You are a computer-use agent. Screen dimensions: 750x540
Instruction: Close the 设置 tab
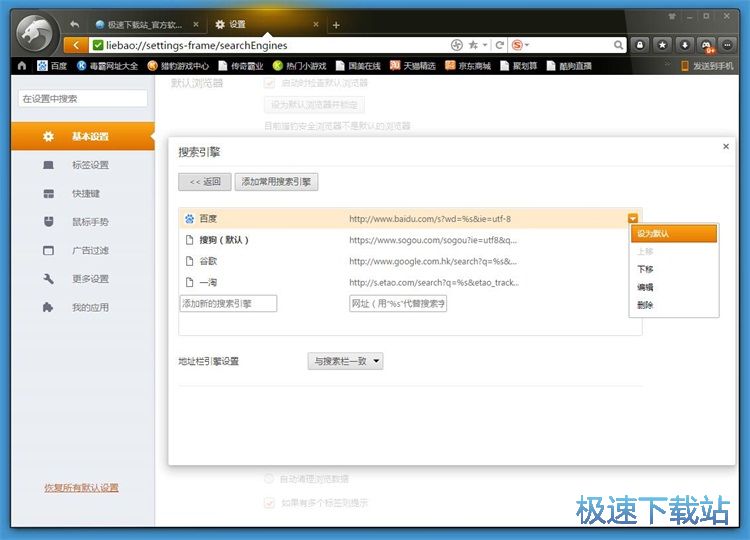(x=316, y=24)
